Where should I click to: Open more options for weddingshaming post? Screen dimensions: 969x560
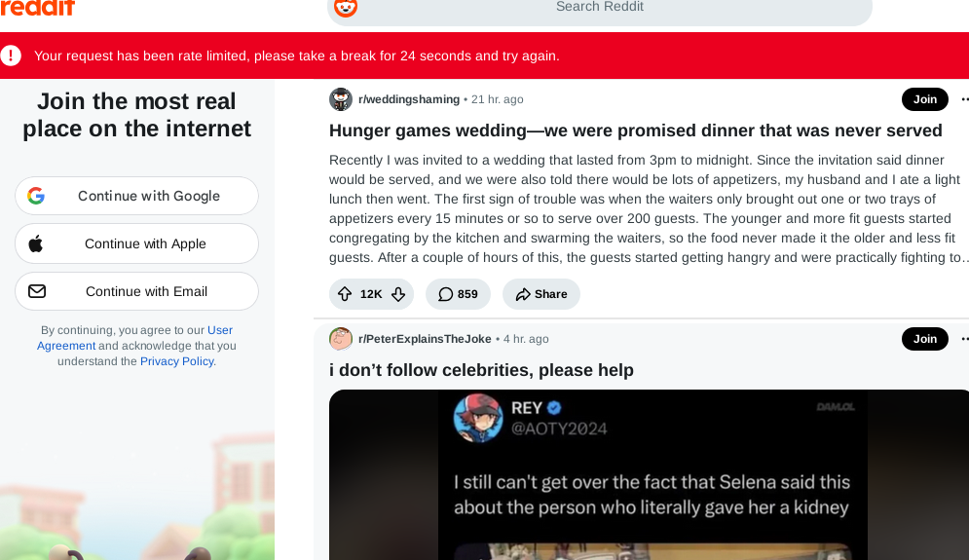[x=964, y=99]
